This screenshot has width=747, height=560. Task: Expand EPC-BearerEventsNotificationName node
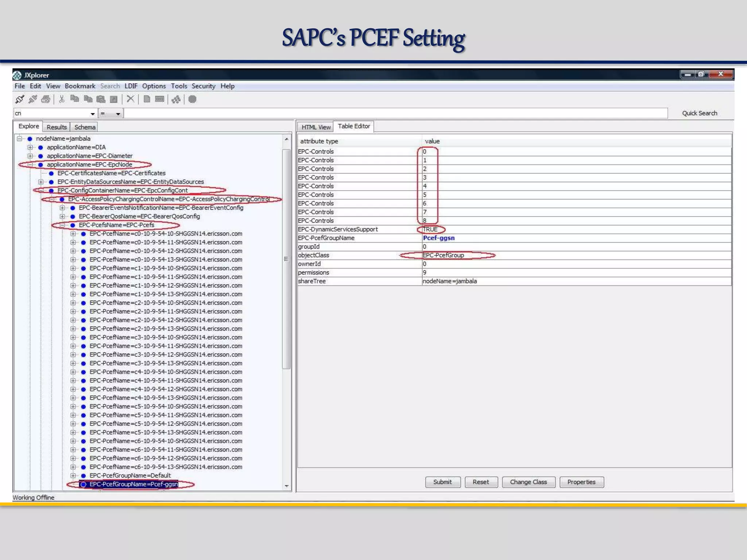click(x=62, y=208)
